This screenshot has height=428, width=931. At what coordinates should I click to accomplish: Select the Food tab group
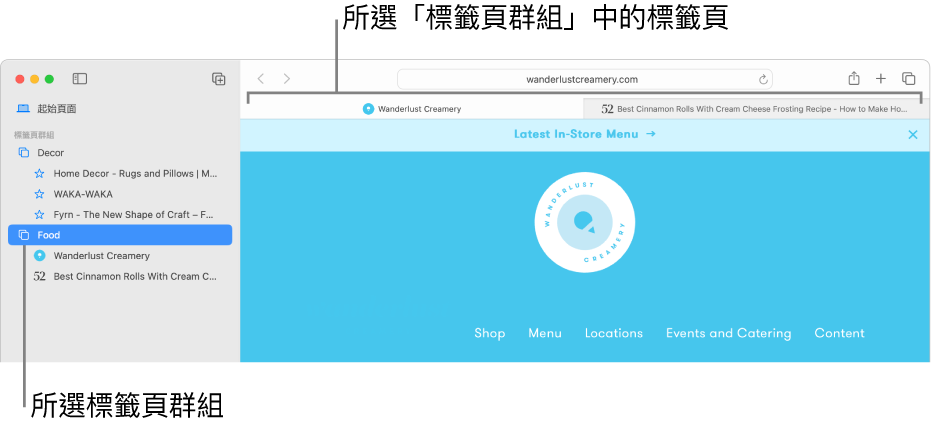click(x=119, y=235)
